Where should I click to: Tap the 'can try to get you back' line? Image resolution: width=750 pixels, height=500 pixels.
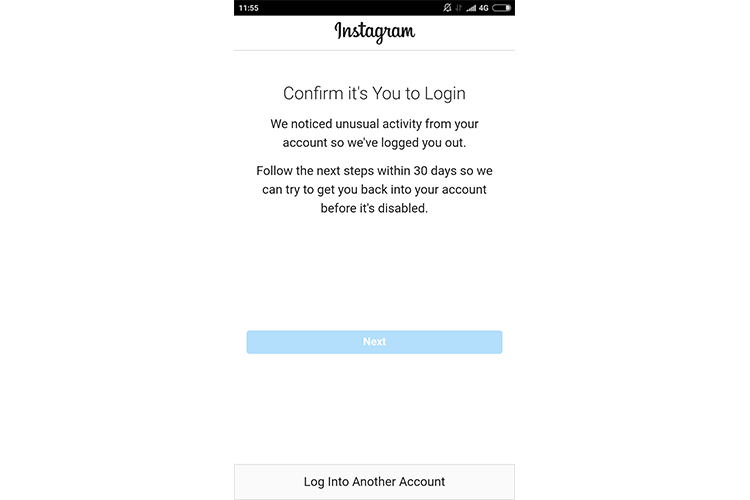[374, 189]
